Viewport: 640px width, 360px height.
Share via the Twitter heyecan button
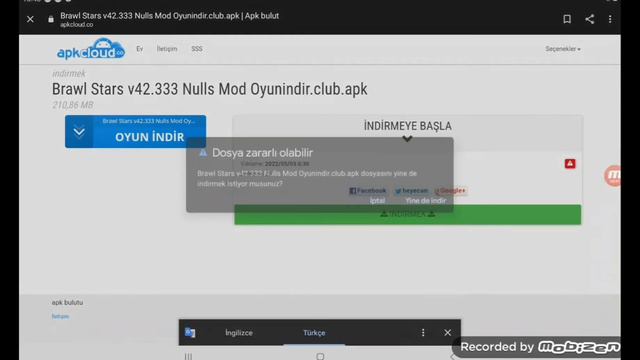pyautogui.click(x=411, y=191)
